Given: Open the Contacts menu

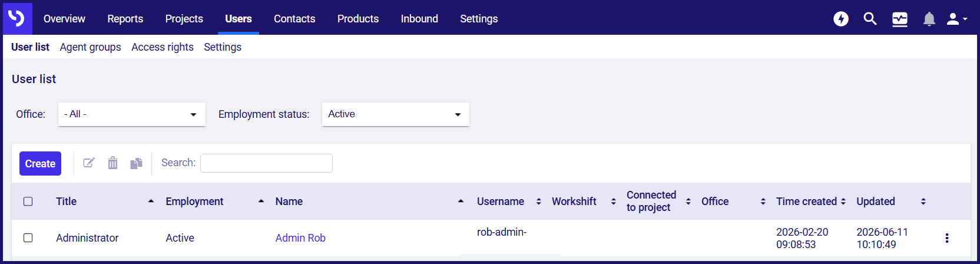Looking at the screenshot, I should (294, 19).
